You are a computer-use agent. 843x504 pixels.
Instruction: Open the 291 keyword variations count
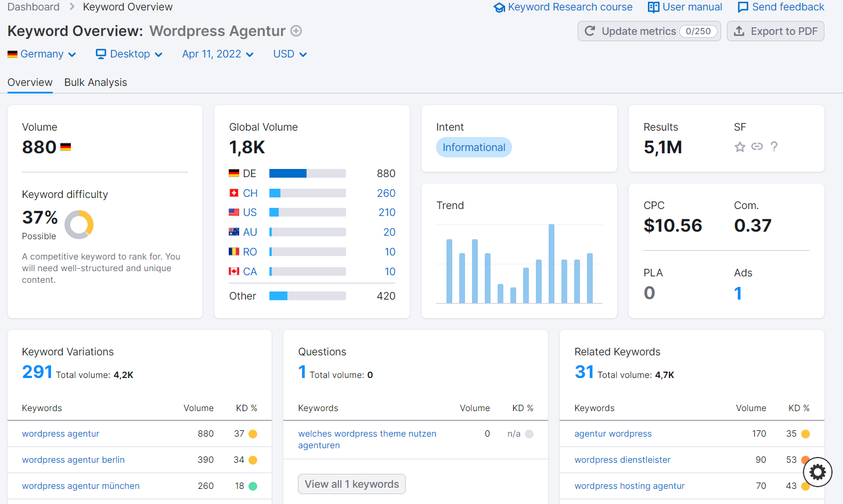pyautogui.click(x=37, y=372)
